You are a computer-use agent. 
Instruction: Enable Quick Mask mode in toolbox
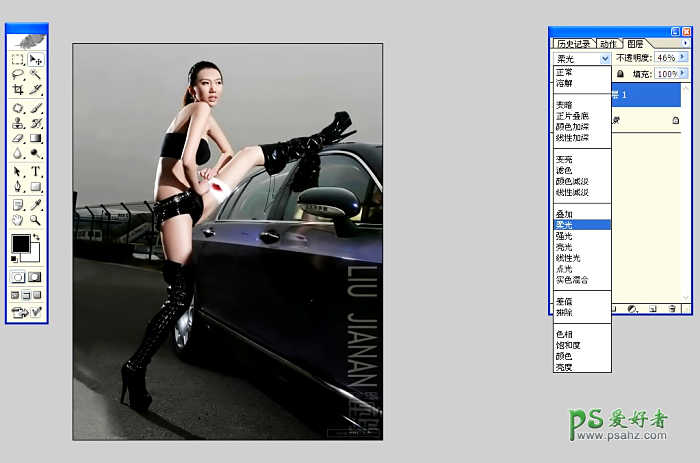pos(35,277)
